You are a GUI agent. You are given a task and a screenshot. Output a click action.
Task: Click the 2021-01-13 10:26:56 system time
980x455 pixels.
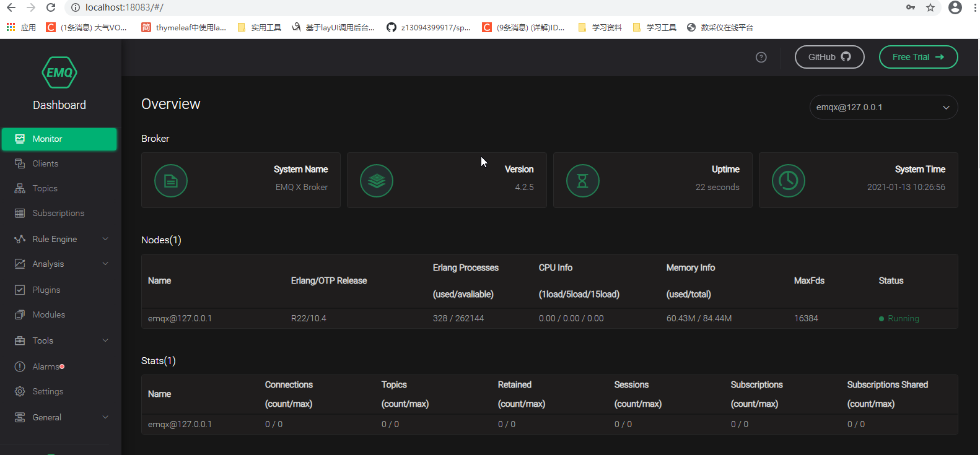(x=906, y=187)
